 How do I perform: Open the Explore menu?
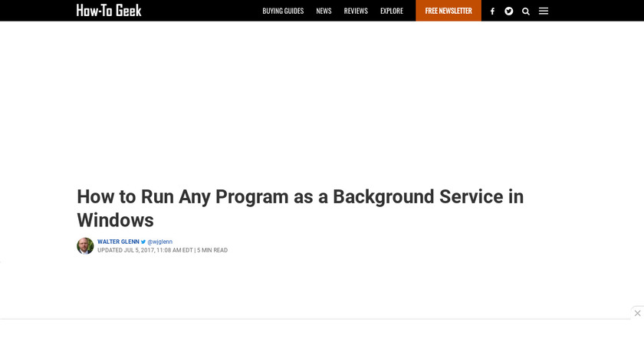[x=392, y=11]
